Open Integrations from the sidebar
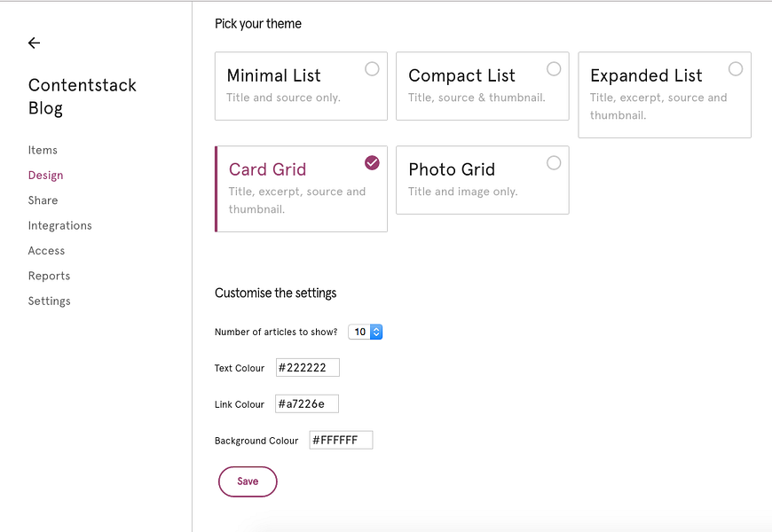This screenshot has height=532, width=772. (60, 225)
